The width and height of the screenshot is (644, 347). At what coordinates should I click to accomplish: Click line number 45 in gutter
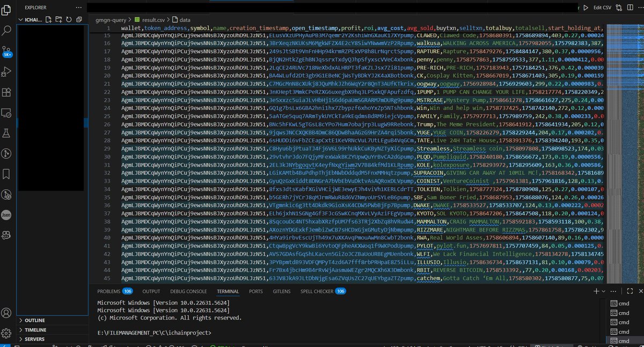107,278
